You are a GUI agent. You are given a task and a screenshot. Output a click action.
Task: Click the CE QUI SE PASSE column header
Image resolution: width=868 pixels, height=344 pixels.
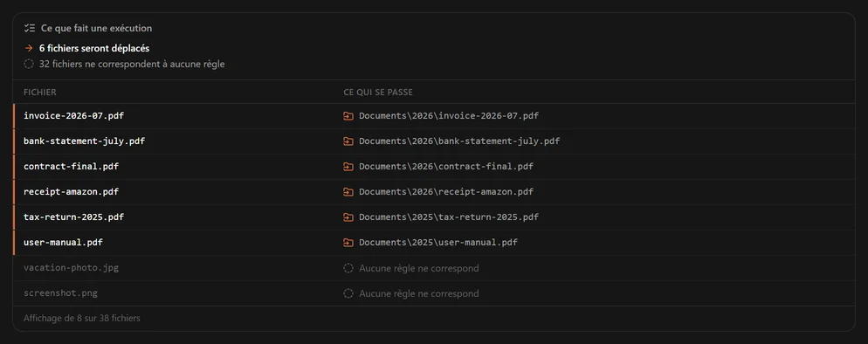378,93
